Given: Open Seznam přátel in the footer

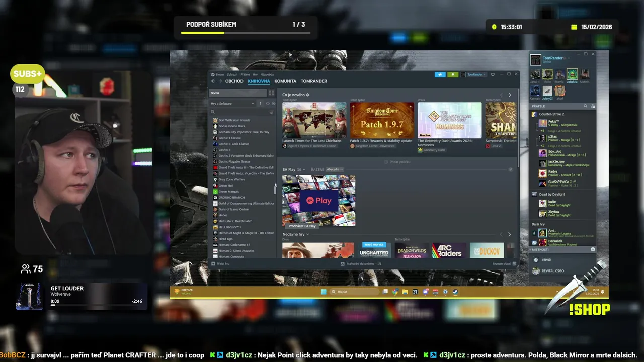Looking at the screenshot, I should tap(504, 263).
